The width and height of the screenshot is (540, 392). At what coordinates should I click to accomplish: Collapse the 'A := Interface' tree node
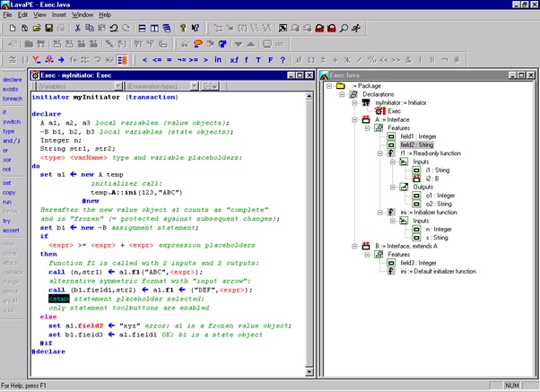pos(353,118)
